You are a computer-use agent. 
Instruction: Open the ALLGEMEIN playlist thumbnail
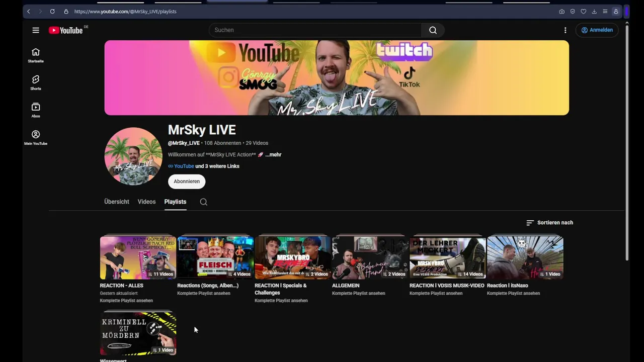pyautogui.click(x=370, y=257)
